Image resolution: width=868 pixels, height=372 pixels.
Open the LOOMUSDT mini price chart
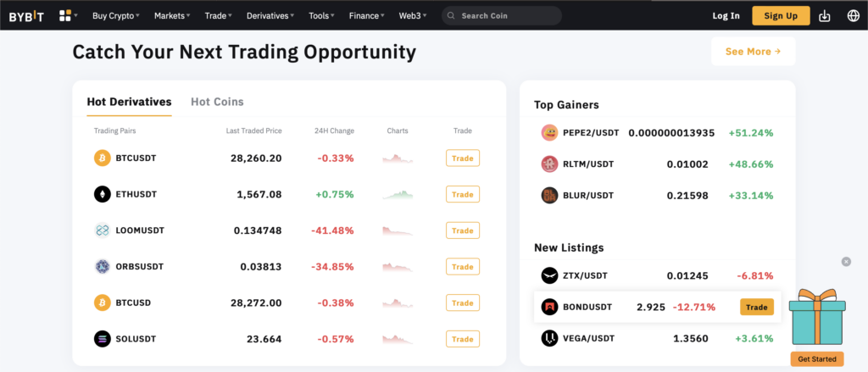pos(398,230)
